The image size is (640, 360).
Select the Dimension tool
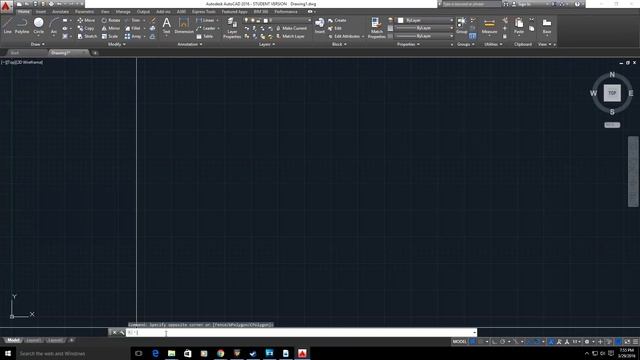(x=184, y=25)
